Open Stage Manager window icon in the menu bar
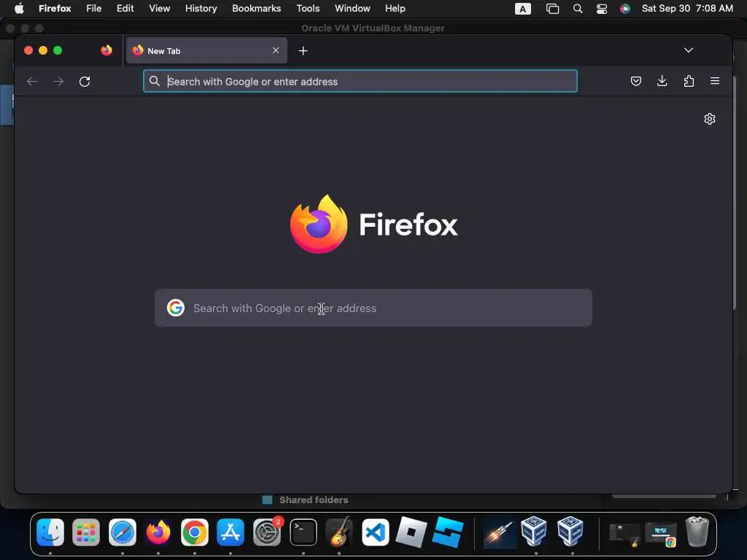 coord(553,9)
